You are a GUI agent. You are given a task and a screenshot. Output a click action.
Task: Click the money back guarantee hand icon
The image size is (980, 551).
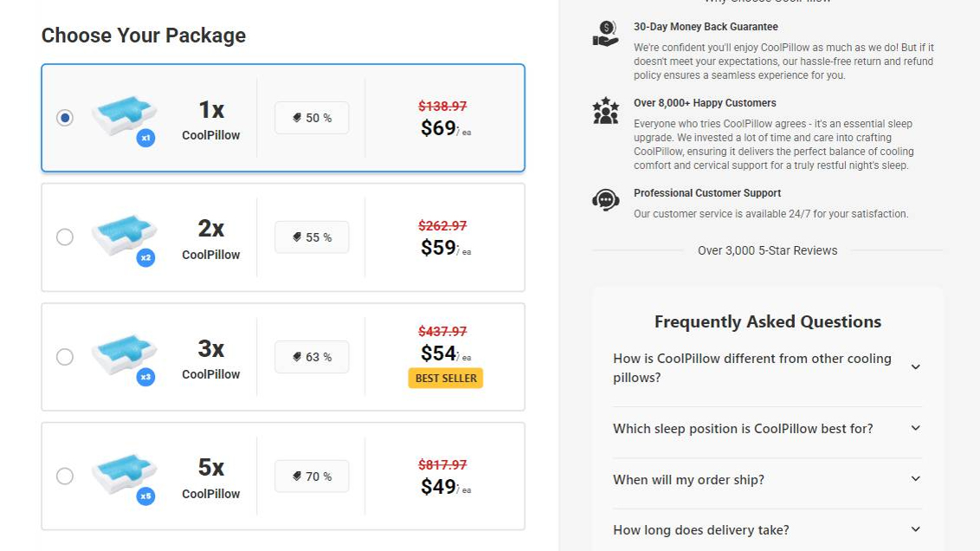coord(605,34)
